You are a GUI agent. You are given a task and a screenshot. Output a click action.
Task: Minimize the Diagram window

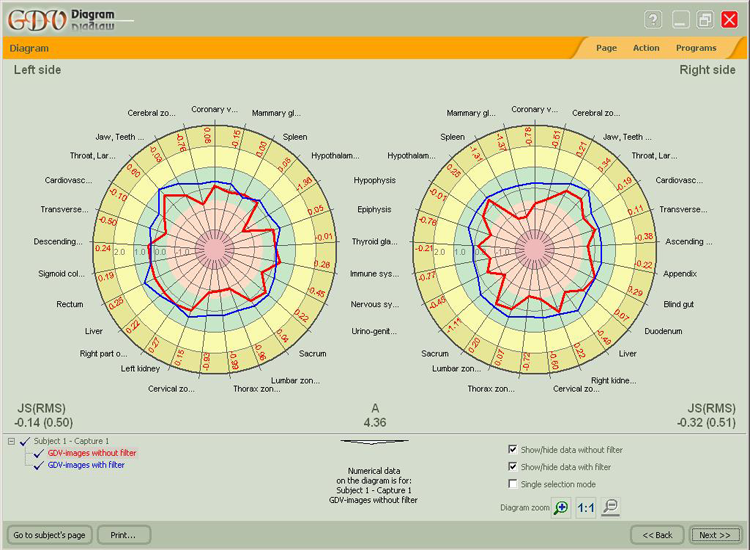[x=682, y=20]
